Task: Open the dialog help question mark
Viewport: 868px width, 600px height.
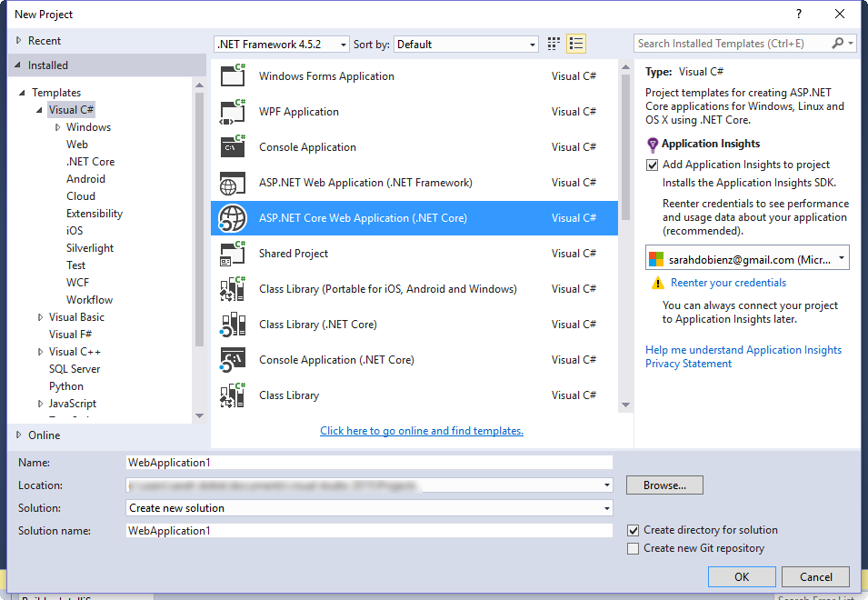Action: [x=799, y=14]
